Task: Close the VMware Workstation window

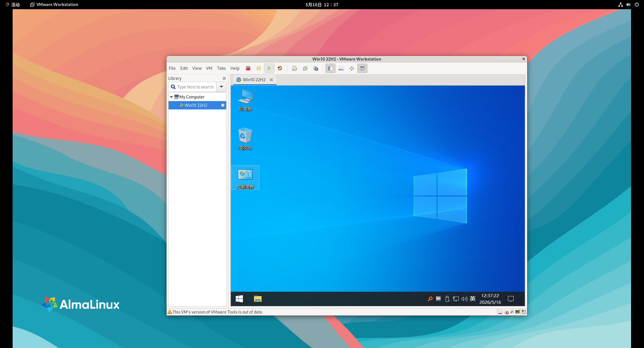Action: [524, 59]
